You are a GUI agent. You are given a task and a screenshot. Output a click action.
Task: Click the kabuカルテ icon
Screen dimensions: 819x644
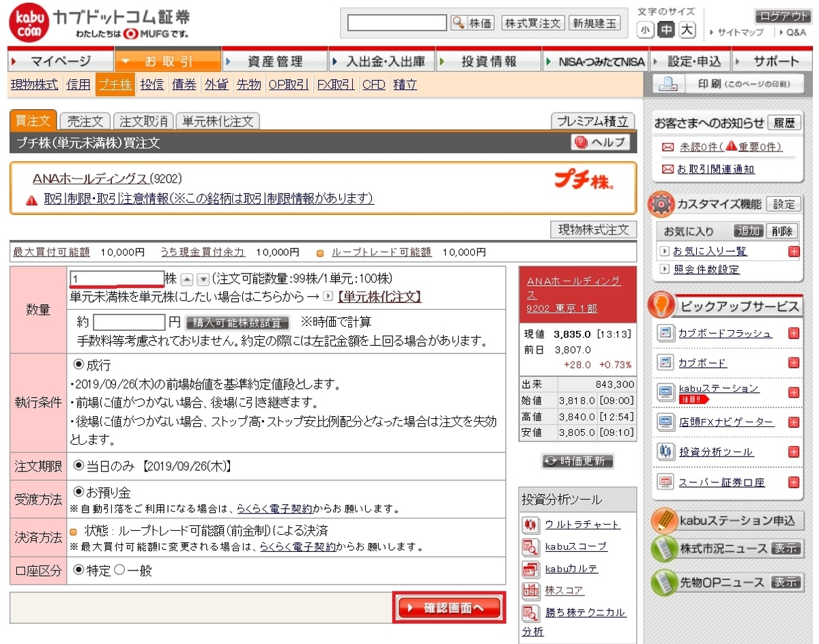click(x=530, y=568)
